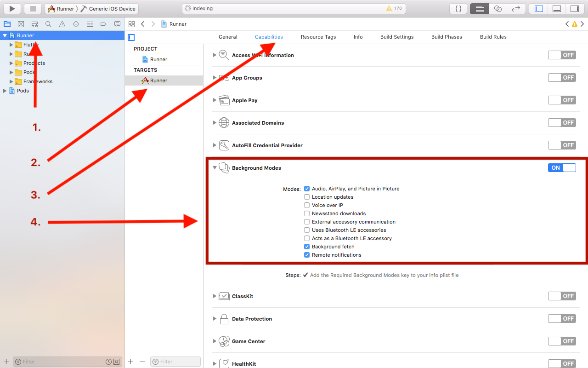The height and width of the screenshot is (368, 588).
Task: Open the Build Rules tab
Action: point(493,37)
